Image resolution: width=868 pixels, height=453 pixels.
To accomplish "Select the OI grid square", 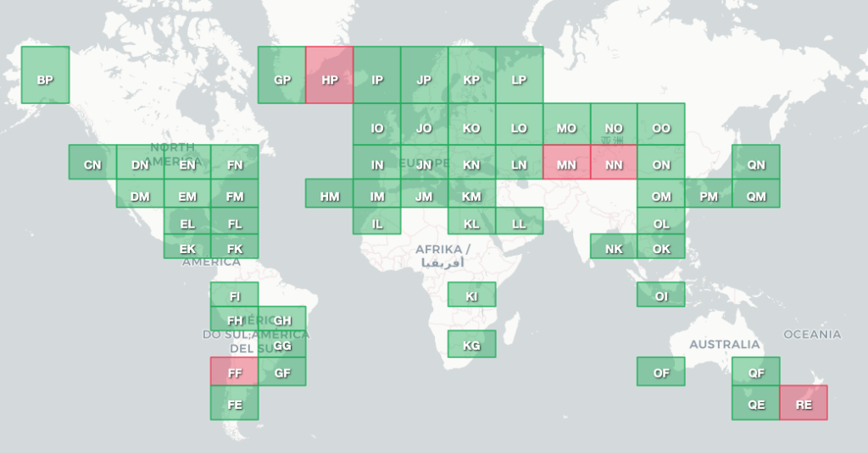I will point(661,295).
